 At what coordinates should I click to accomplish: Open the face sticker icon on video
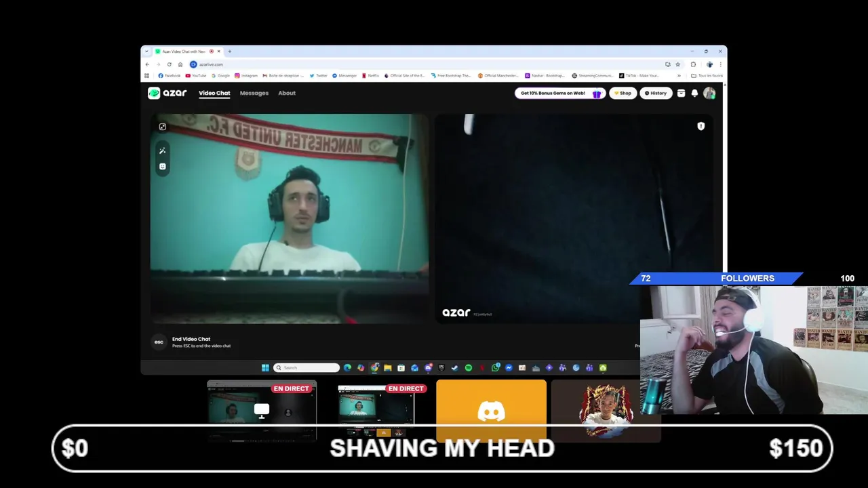(x=162, y=167)
